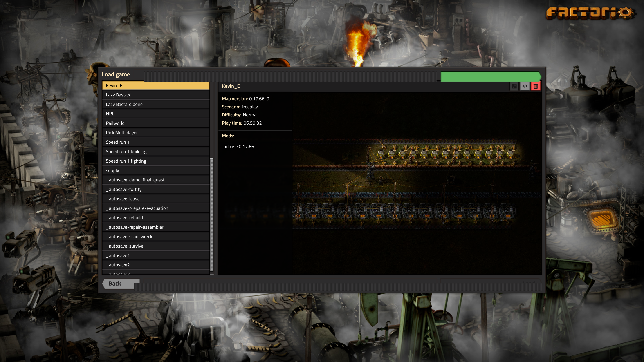
Task: Click the Difficulty Normal text
Action: pos(240,115)
